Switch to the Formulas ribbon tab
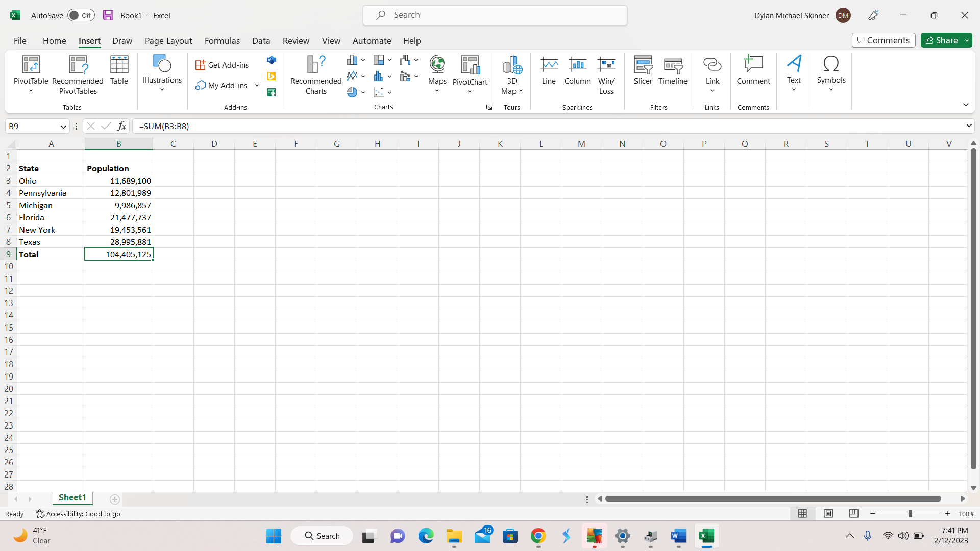980x551 pixels. coord(222,41)
